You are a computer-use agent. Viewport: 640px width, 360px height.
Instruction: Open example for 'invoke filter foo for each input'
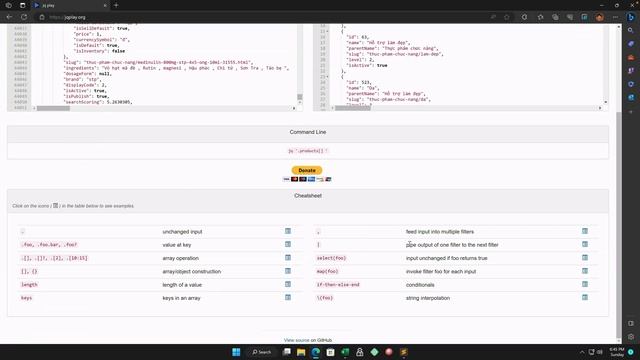585,271
